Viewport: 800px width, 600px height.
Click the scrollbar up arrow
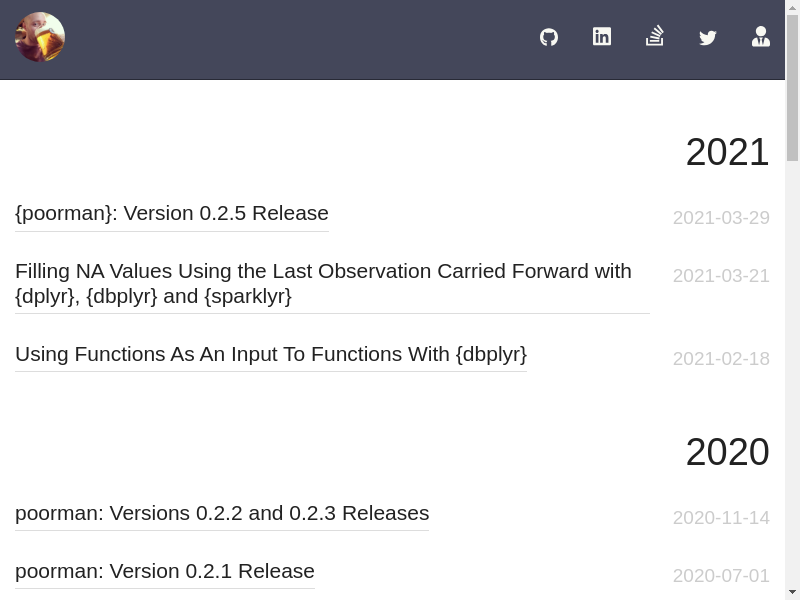point(792,8)
